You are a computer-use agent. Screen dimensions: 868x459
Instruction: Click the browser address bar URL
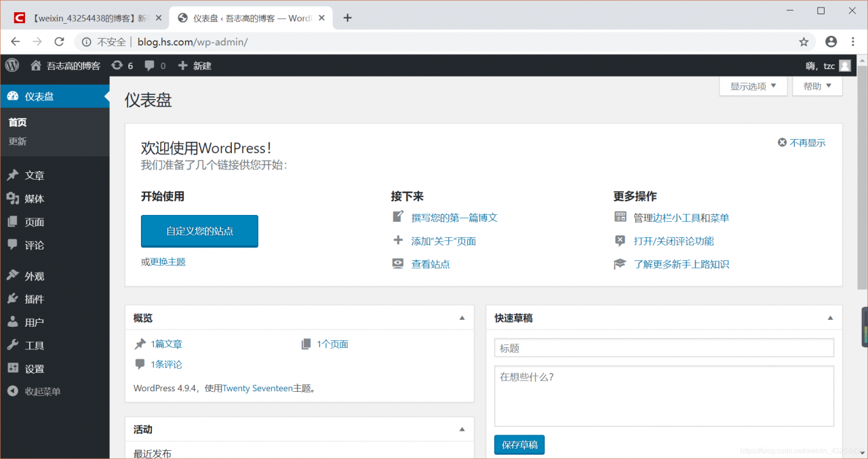click(193, 42)
